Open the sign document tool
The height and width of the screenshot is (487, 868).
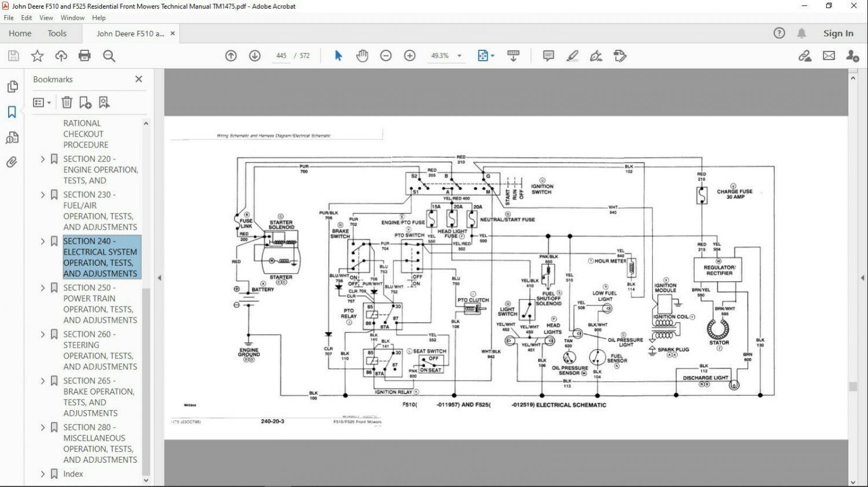[596, 56]
